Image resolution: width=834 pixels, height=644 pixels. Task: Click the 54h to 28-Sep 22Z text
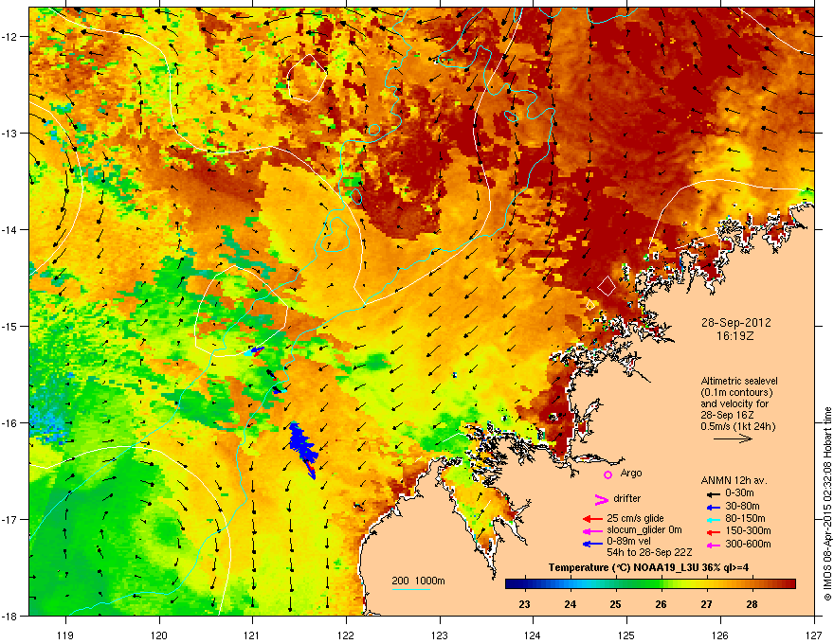click(x=649, y=552)
